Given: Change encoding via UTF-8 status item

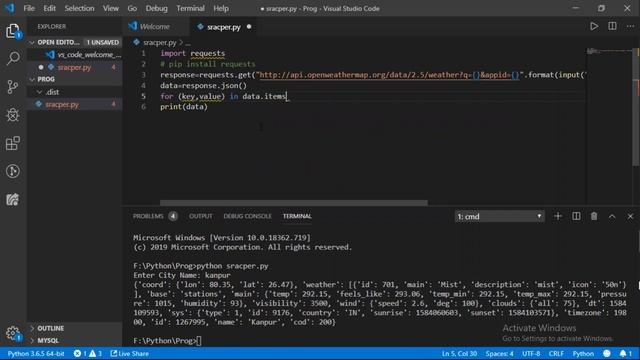Looking at the screenshot, I should tap(531, 353).
